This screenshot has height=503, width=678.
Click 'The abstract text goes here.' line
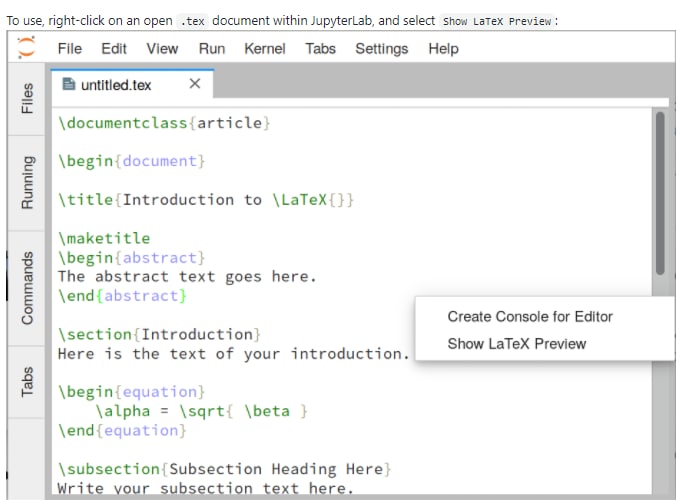[x=187, y=277]
